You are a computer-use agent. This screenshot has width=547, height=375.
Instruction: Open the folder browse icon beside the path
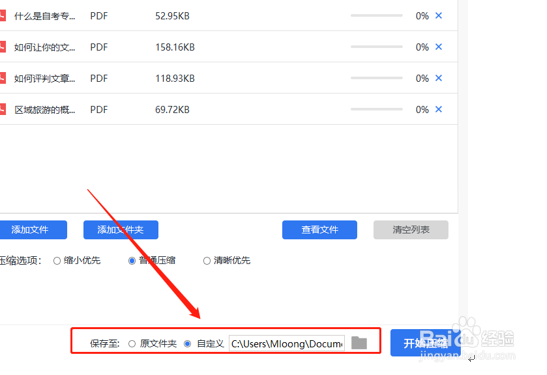point(359,343)
